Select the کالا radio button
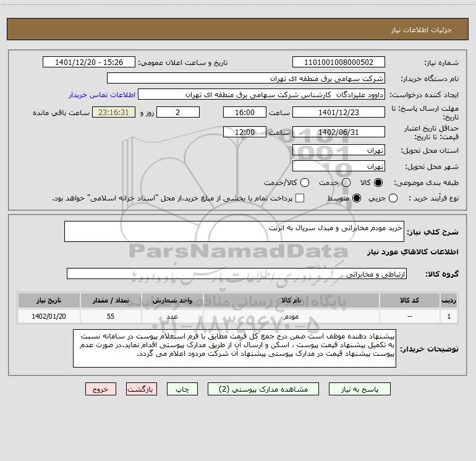The width and height of the screenshot is (476, 461). click(x=378, y=183)
